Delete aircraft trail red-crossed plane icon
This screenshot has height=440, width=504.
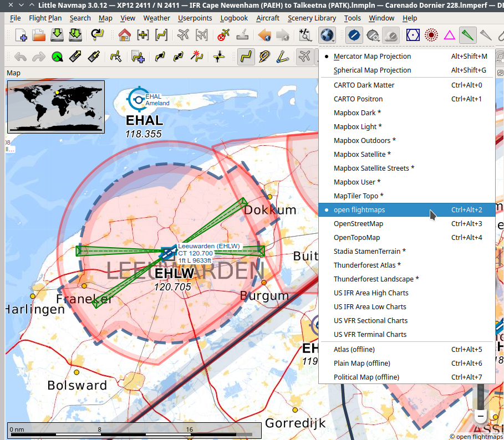coord(223,35)
